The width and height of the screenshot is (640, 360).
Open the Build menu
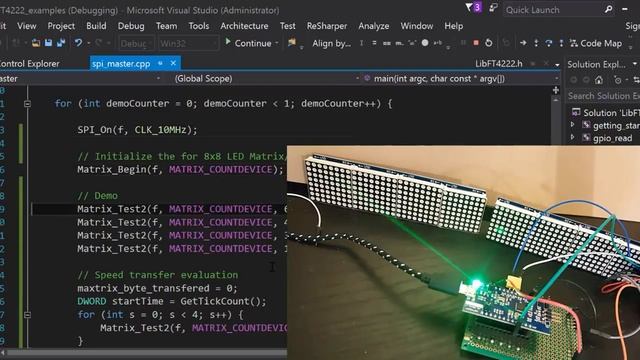tap(96, 26)
